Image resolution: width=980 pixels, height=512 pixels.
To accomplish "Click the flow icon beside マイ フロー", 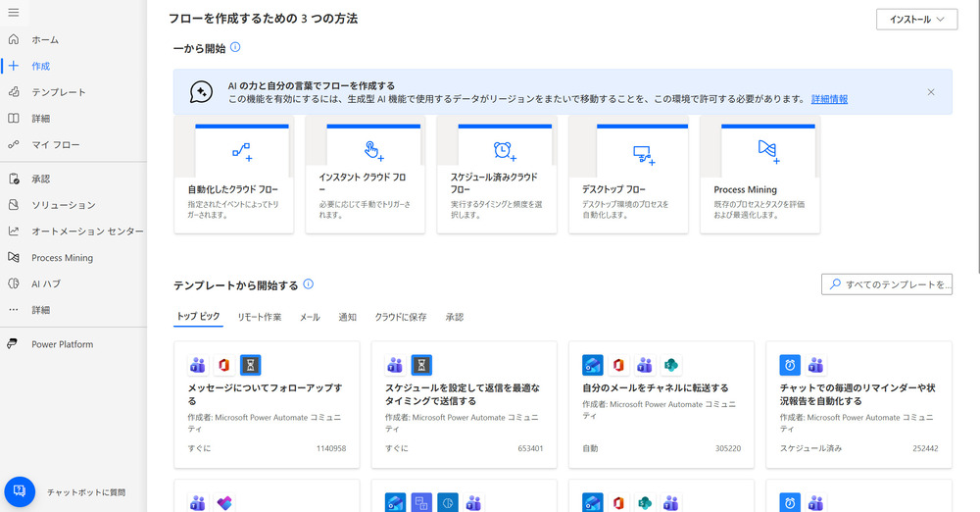I will [13, 144].
